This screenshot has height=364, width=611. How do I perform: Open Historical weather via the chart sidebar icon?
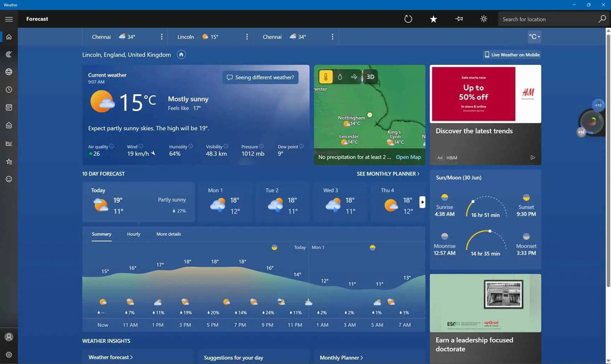click(x=9, y=143)
